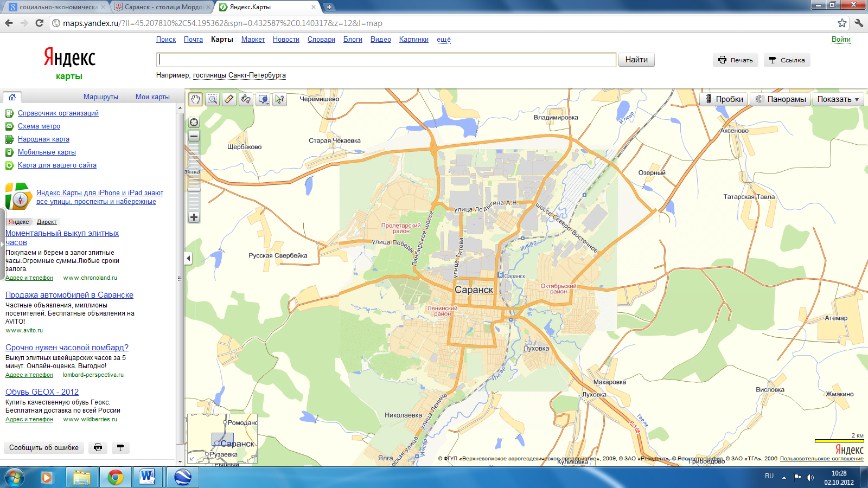This screenshot has width=868, height=488.
Task: Collapse the overview mini-map corner arrow
Action: pyautogui.click(x=192, y=459)
